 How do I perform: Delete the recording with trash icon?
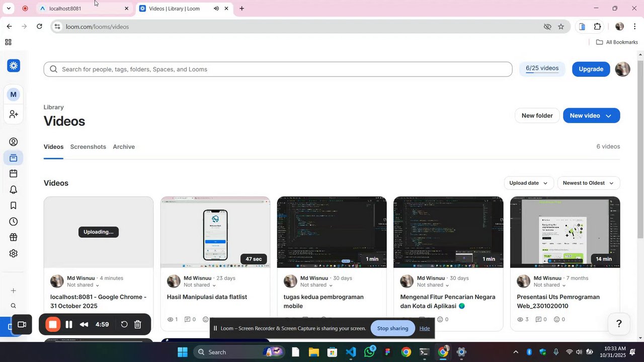[x=138, y=325]
